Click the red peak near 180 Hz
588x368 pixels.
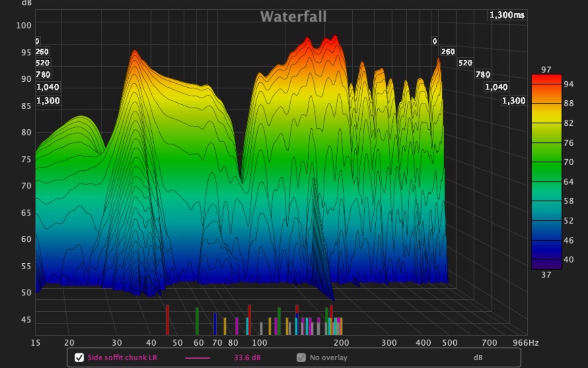335,39
